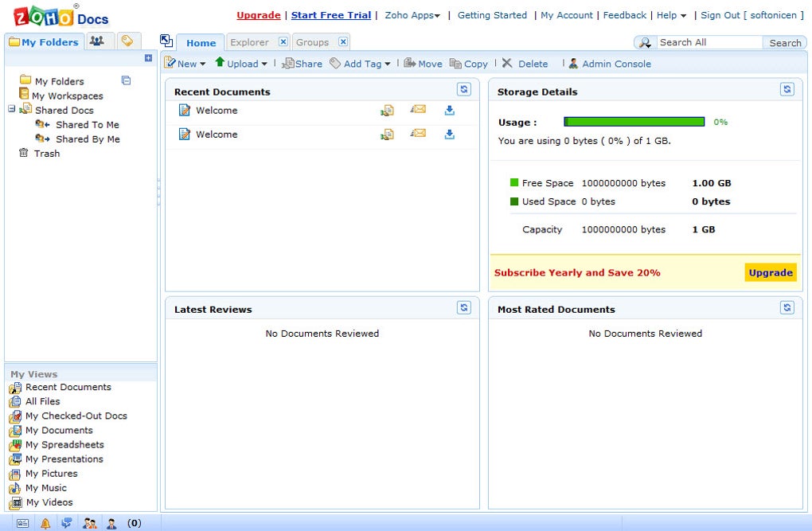Email the second Welcome document icon
Screen dimensions: 812x531
coord(418,134)
